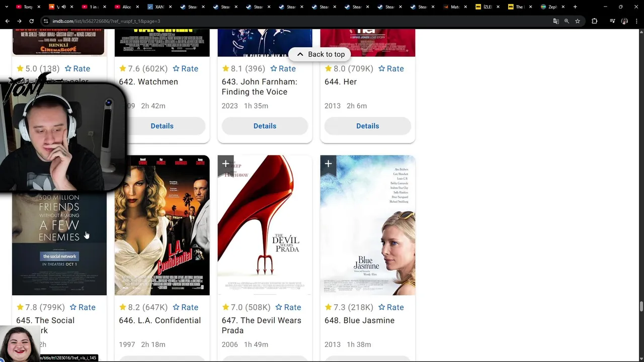The height and width of the screenshot is (362, 644).
Task: Open the Chrome profile avatar
Action: (624, 21)
